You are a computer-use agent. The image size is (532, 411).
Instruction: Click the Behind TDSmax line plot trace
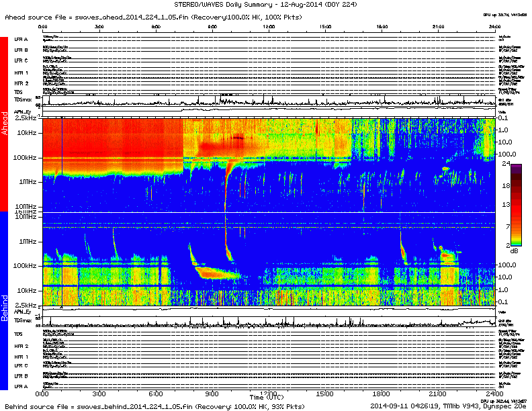(269, 322)
